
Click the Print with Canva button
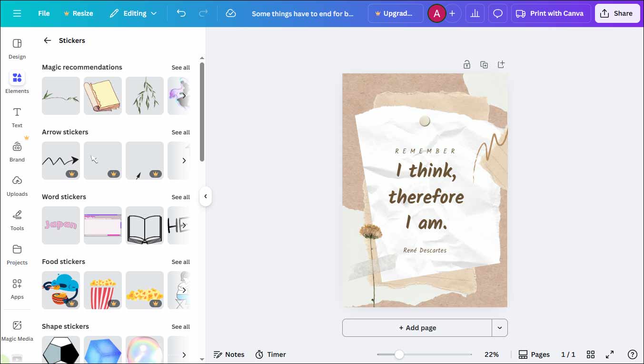pos(551,13)
